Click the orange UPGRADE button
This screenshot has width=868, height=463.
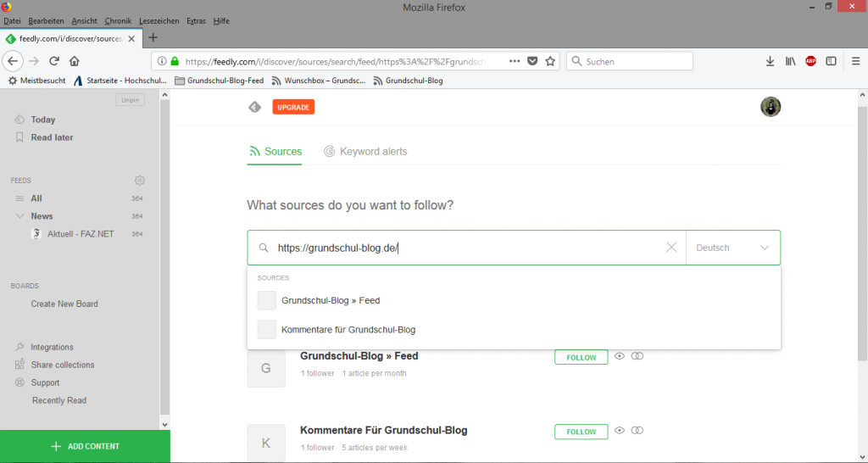293,107
